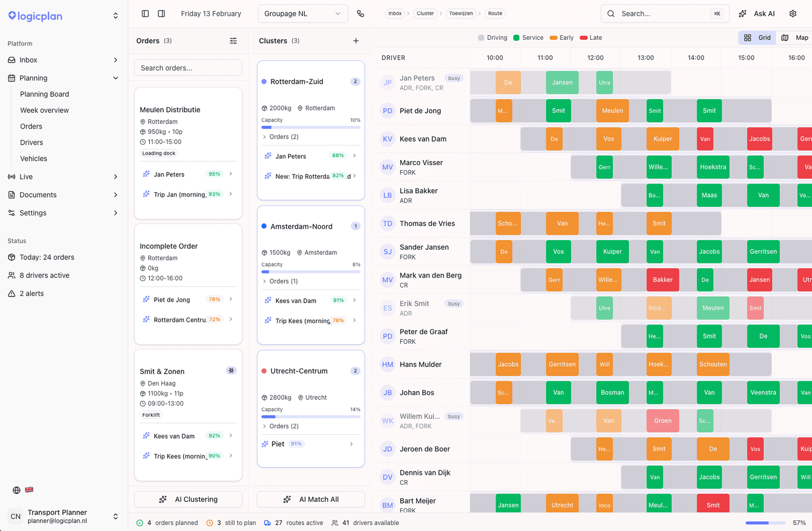Focus the Search orders input field
This screenshot has height=531, width=812.
coord(188,68)
